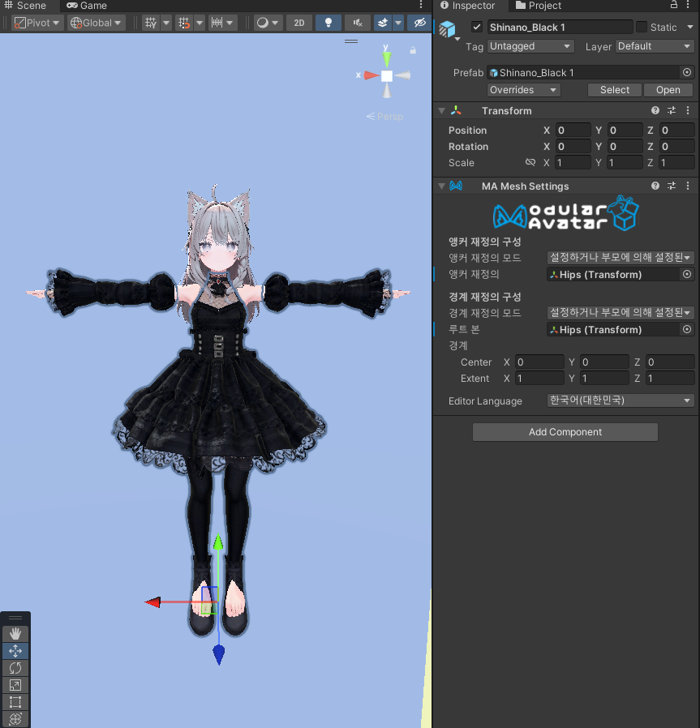Toggle the scene gizmo rotation lock

[413, 50]
